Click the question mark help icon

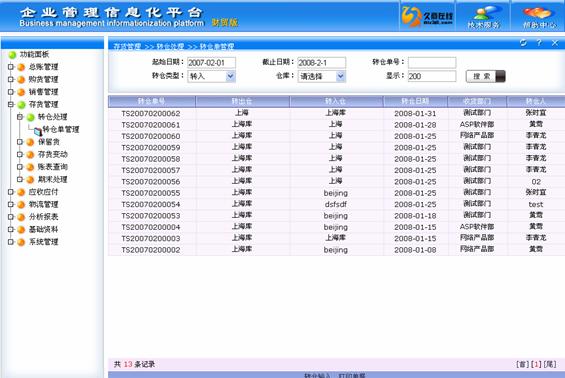click(x=539, y=43)
